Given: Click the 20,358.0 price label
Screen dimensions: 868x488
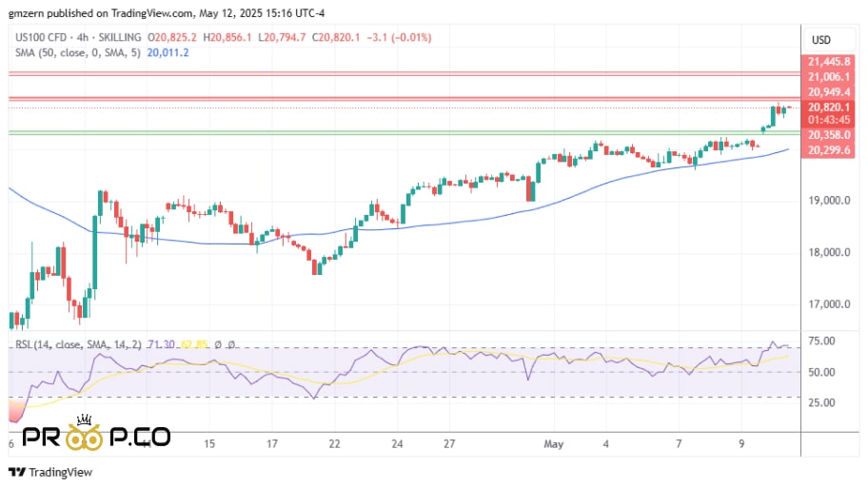Looking at the screenshot, I should click(x=829, y=135).
